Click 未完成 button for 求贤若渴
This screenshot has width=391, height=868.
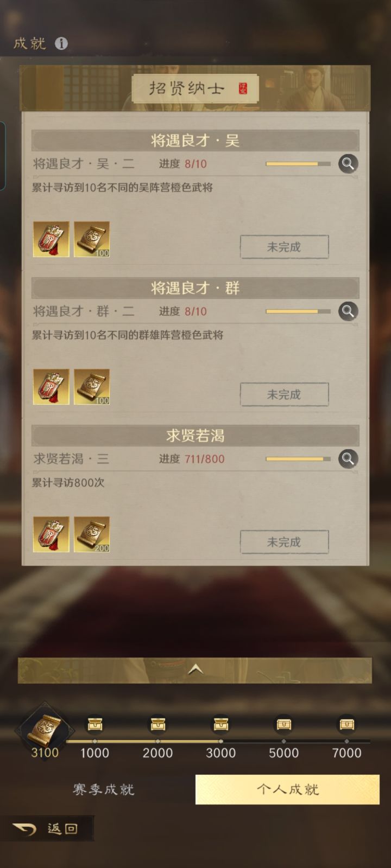[x=285, y=542]
